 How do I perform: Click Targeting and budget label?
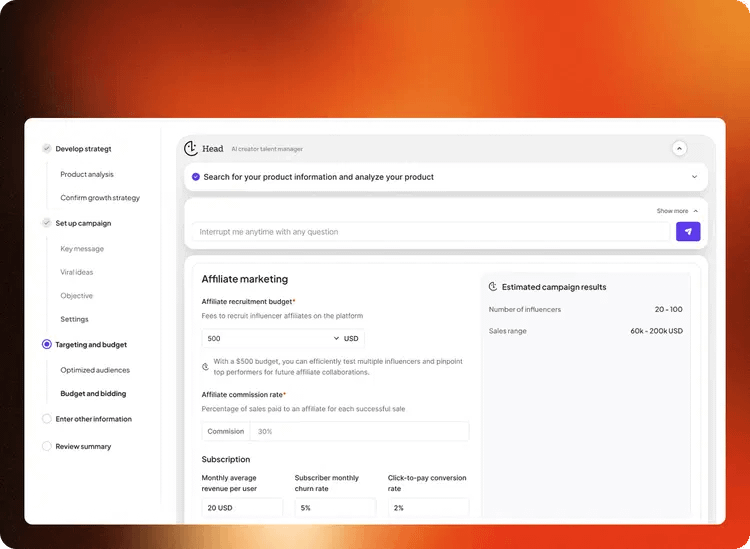(x=91, y=345)
